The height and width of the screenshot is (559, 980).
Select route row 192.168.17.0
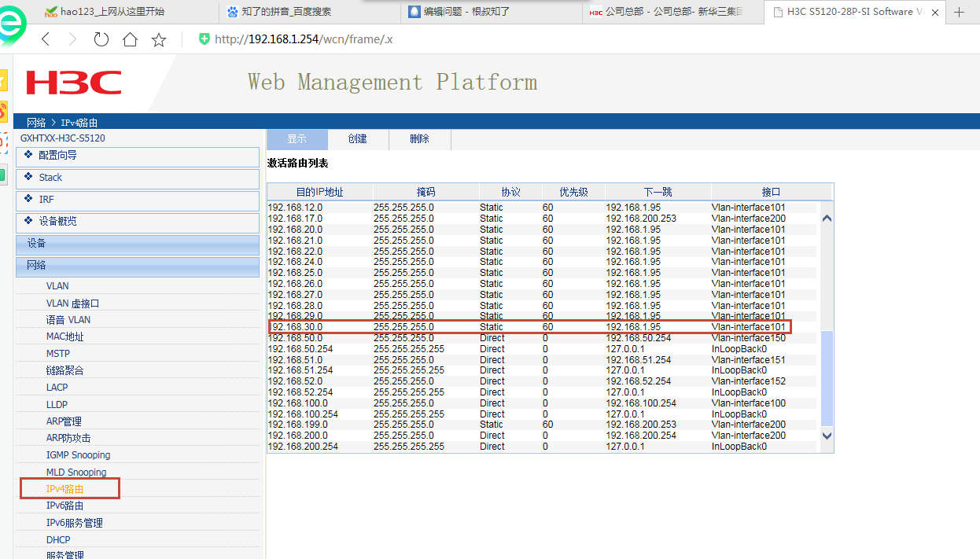click(x=542, y=219)
